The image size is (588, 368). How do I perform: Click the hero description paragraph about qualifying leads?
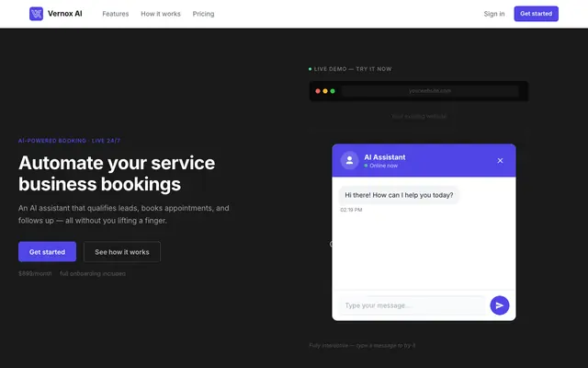[x=124, y=214]
